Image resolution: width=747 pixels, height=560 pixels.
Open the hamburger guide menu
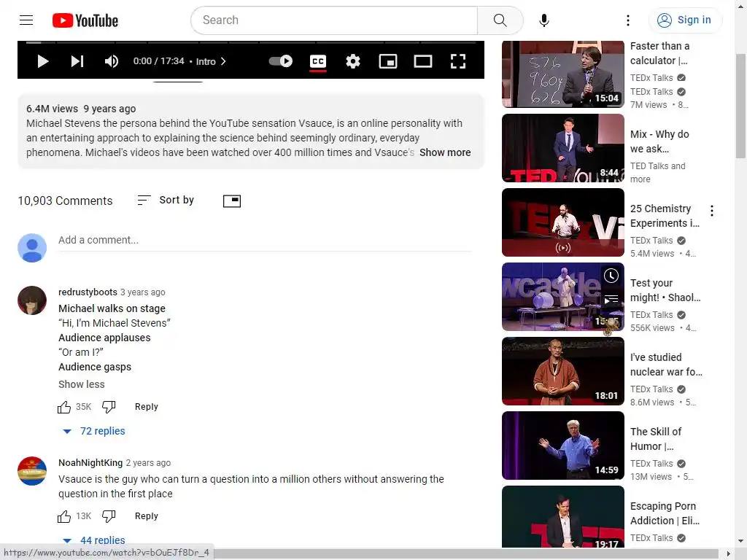pyautogui.click(x=26, y=20)
